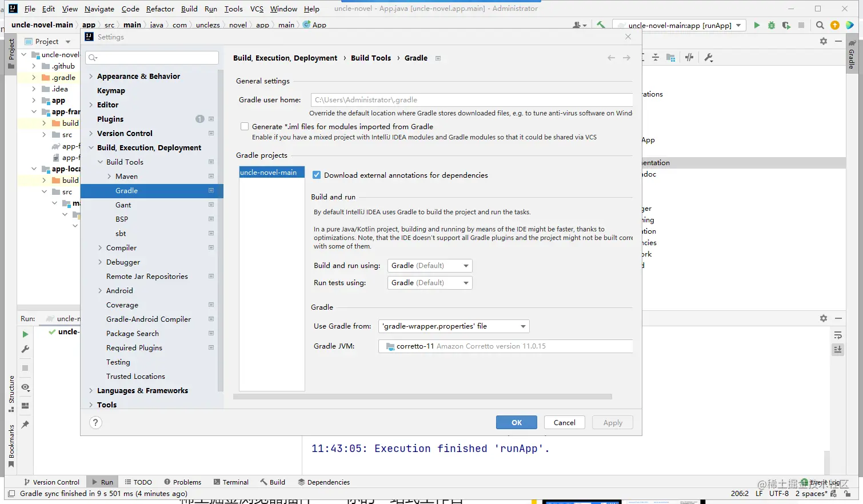This screenshot has height=504, width=863.
Task: Open run configuration selector uncle-novel-main:app
Action: (x=679, y=25)
